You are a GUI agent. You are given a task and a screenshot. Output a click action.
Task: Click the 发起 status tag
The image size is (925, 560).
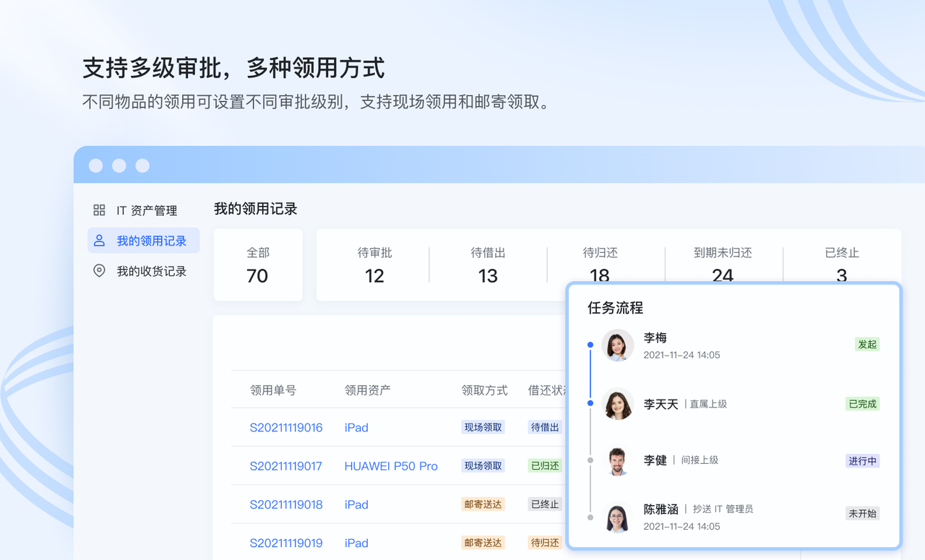(x=867, y=345)
